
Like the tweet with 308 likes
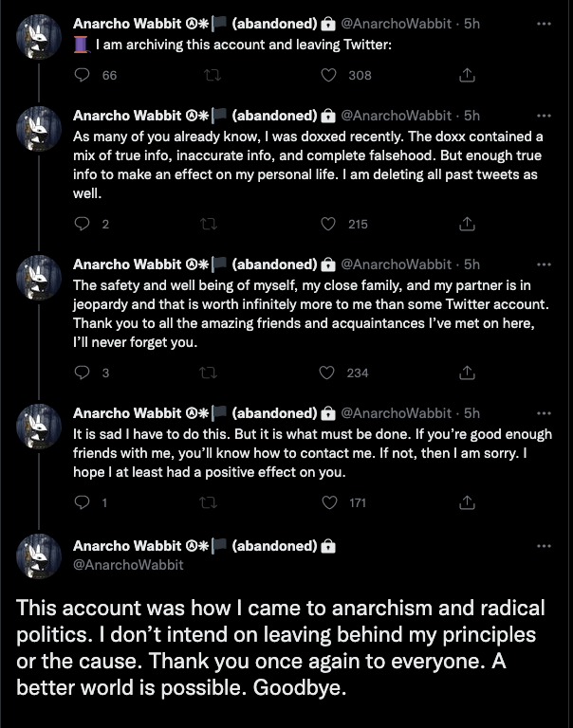click(329, 75)
